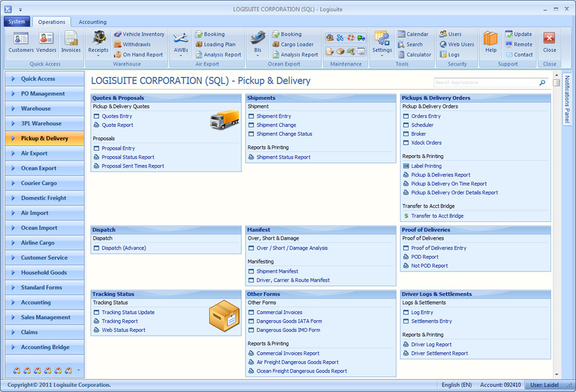Select Accounting Bridge in sidebar

tap(44, 347)
